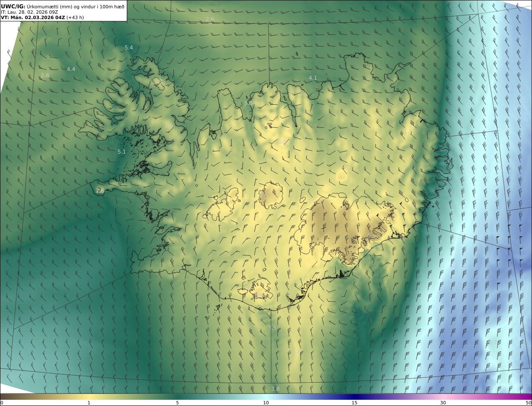Click the 3.5 value label on the map
Image resolution: width=532 pixels, height=406 pixels.
272,328
